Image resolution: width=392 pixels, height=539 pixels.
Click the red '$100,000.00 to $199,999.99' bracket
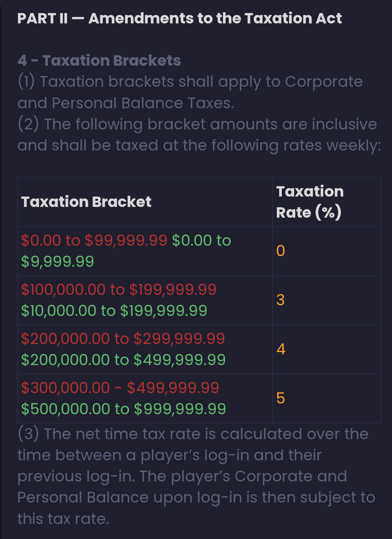[119, 289]
